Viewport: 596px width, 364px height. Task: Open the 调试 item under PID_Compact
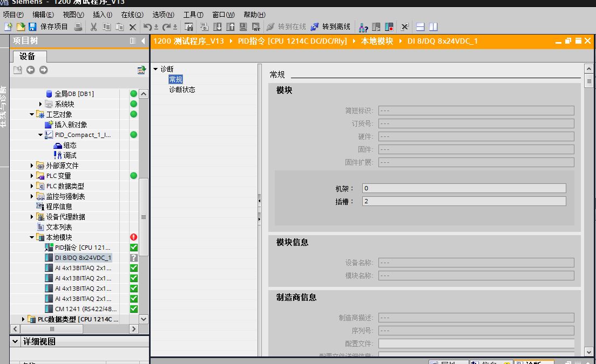[x=70, y=155]
